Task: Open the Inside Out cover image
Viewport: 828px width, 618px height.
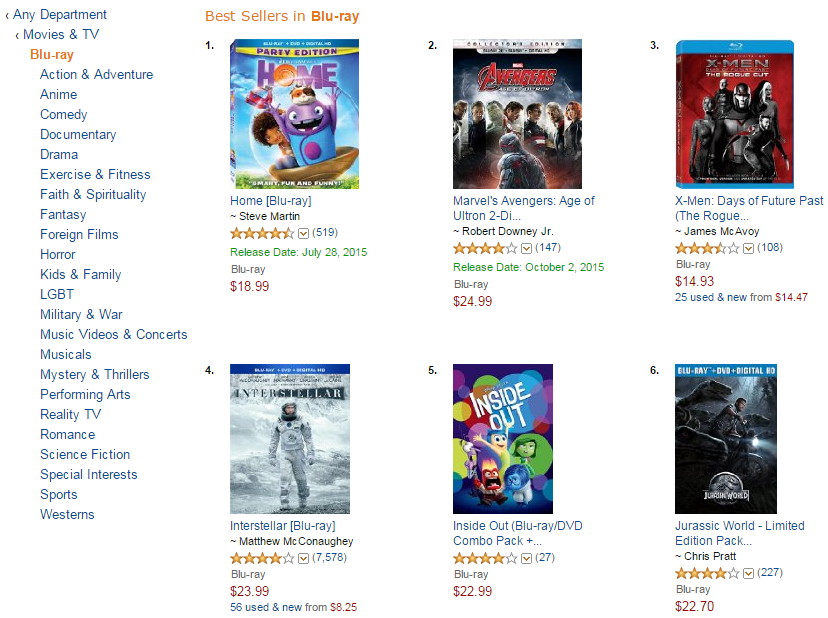Action: pos(503,439)
